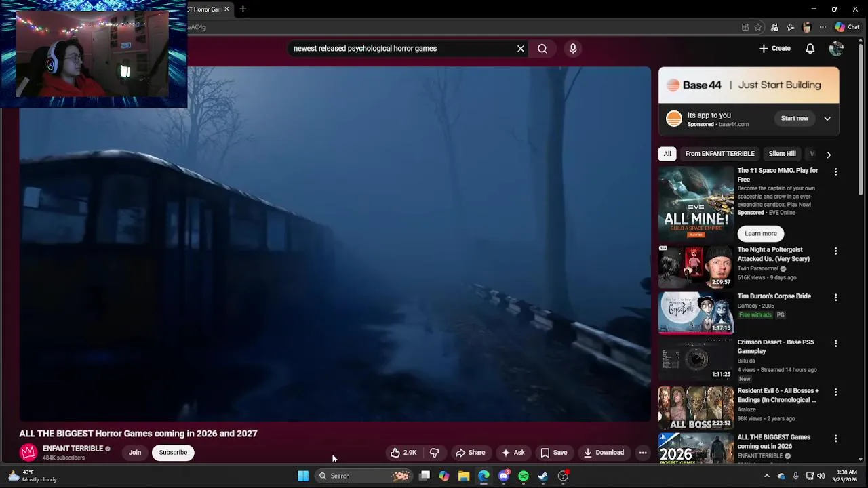Viewport: 868px width, 488px height.
Task: Share this video
Action: (470, 453)
